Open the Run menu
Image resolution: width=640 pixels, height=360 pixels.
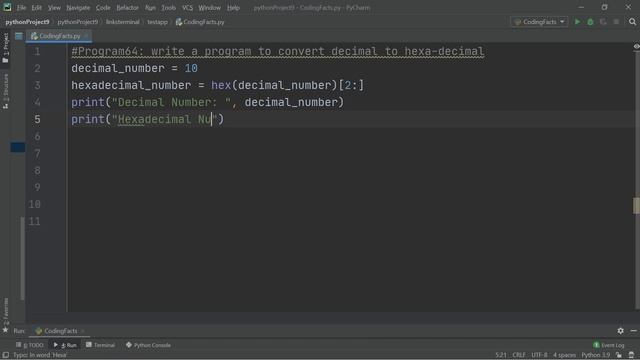coord(150,7)
